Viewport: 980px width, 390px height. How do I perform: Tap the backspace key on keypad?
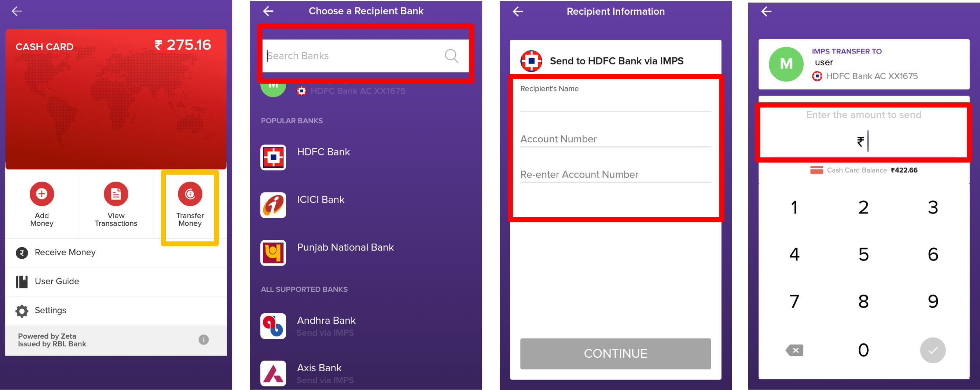point(794,350)
